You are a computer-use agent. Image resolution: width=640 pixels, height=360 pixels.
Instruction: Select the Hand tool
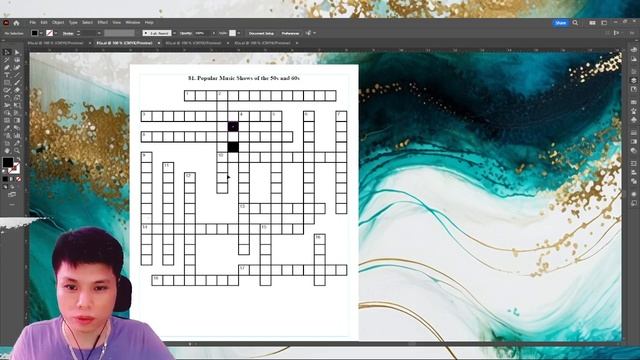(7, 151)
